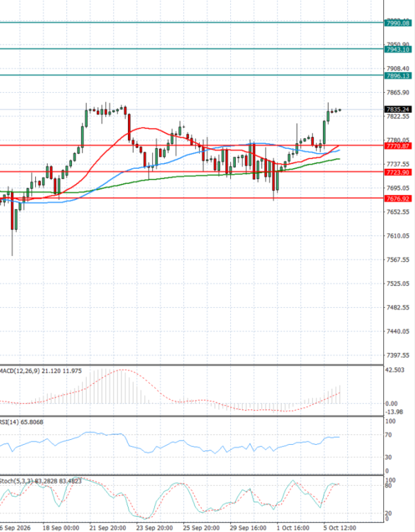Click the 7525.05 price axis value
Image resolution: width=415 pixels, height=532 pixels.
[398, 284]
